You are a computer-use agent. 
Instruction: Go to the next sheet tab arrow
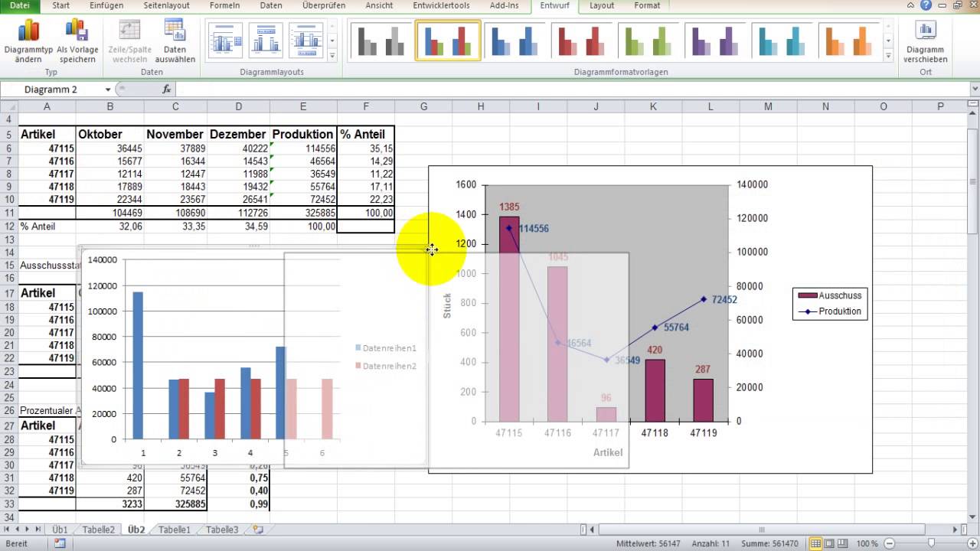[28, 530]
